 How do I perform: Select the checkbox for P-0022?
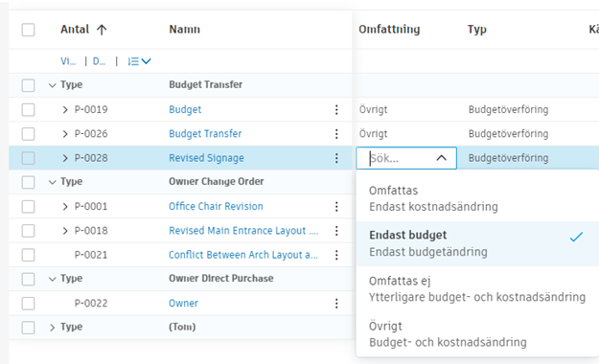click(x=28, y=304)
